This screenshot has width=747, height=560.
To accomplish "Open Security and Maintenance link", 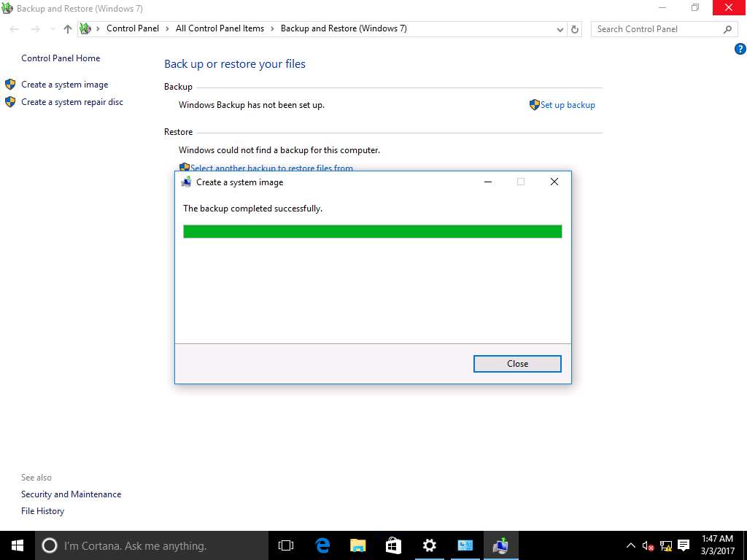I will 71,494.
